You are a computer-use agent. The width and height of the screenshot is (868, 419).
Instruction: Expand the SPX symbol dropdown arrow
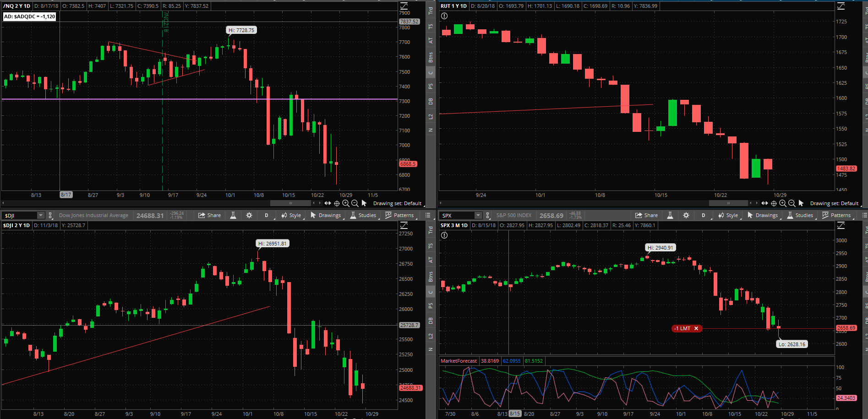[478, 215]
